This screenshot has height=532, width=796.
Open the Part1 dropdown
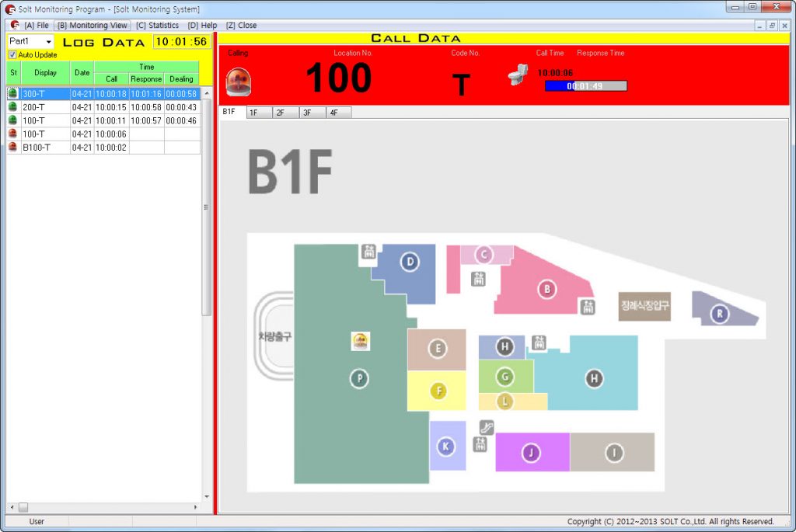(x=30, y=42)
